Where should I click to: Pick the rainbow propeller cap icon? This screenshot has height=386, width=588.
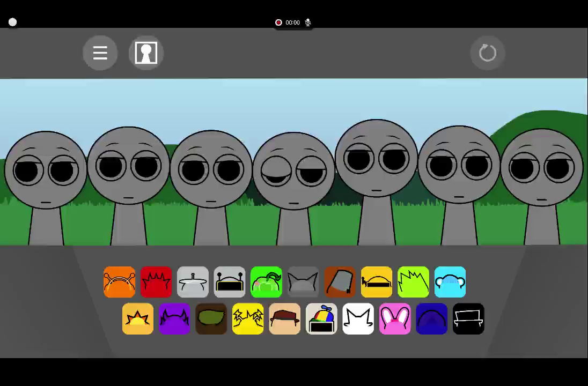[321, 319]
